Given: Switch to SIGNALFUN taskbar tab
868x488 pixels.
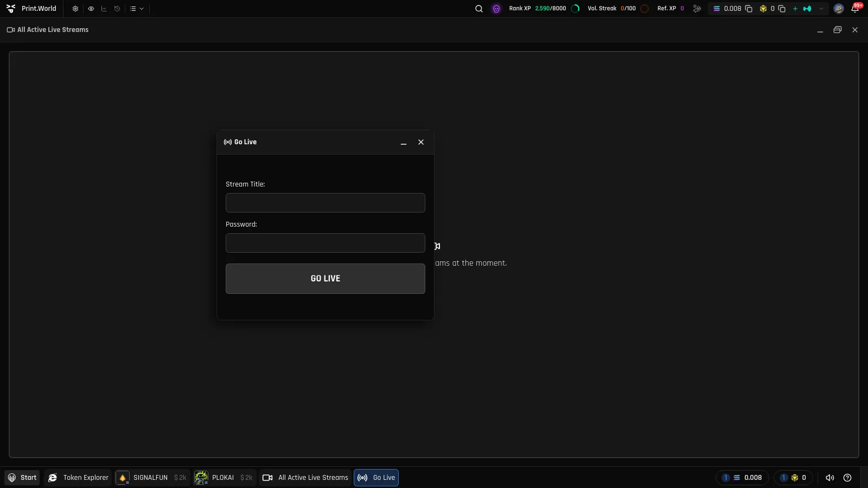Looking at the screenshot, I should (152, 478).
